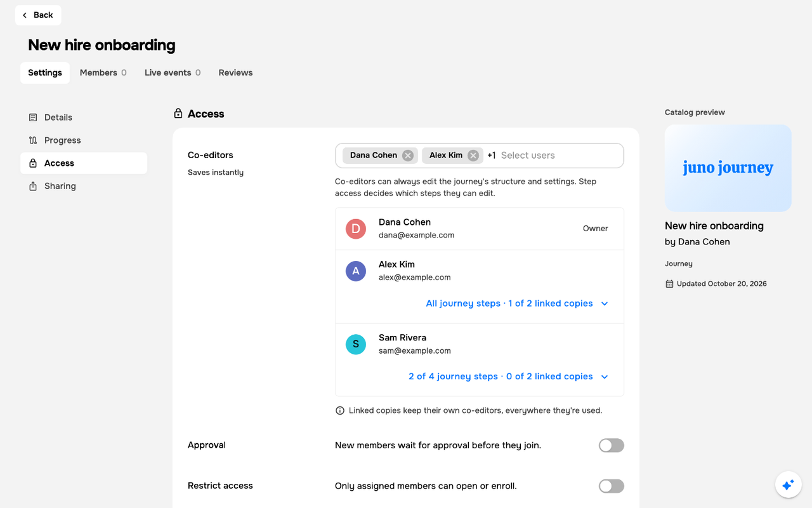Open Sharing in the settings sidebar
This screenshot has width=812, height=508.
[x=84, y=186]
